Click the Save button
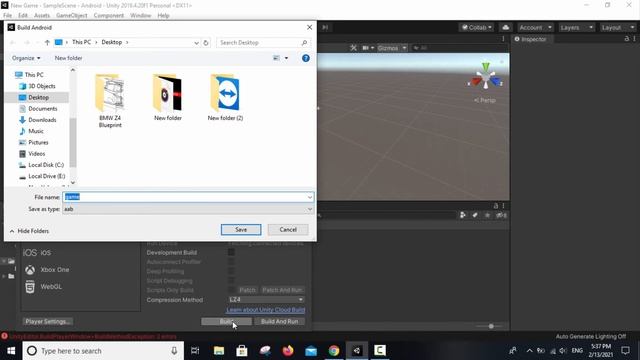 [241, 229]
